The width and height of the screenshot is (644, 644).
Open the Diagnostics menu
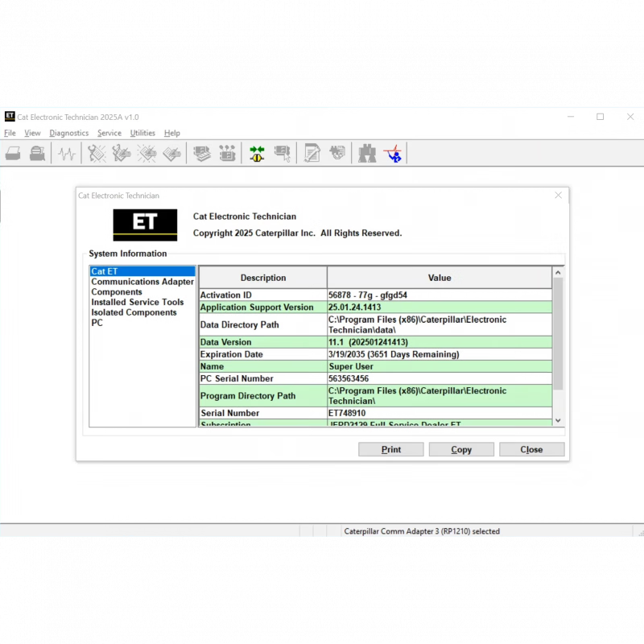(68, 133)
